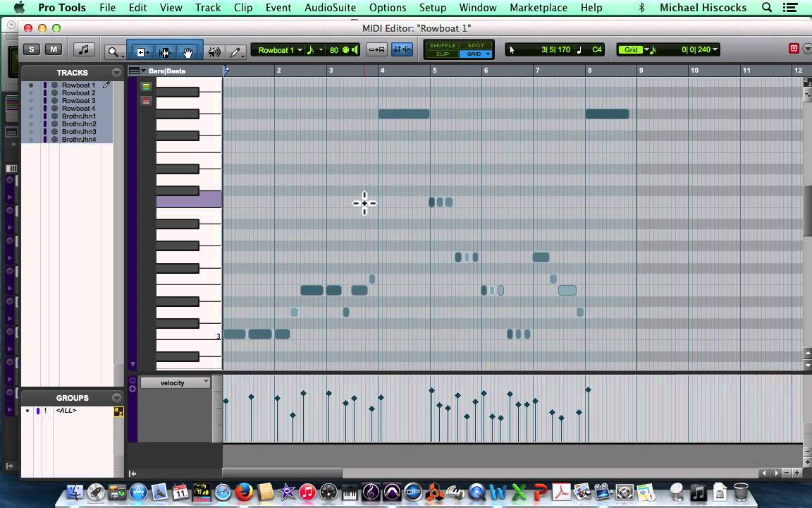This screenshot has height=508, width=812.
Task: Open Safari from the dock
Action: 223,491
